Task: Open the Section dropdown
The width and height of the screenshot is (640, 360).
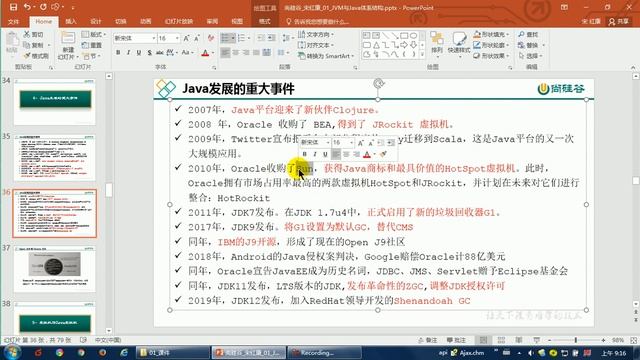Action: click(90, 56)
